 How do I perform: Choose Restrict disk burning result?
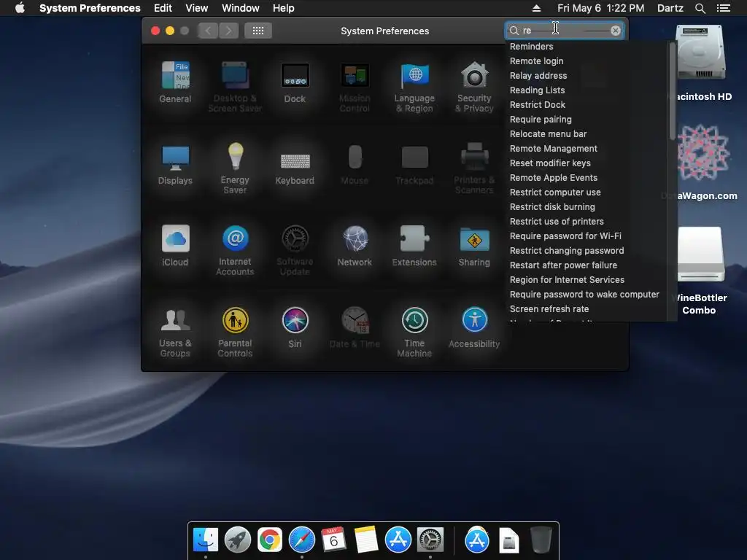tap(553, 206)
